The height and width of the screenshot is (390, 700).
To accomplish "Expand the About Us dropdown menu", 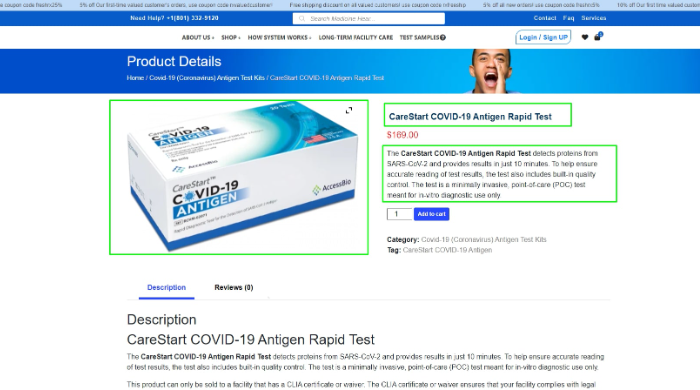I will (x=198, y=37).
